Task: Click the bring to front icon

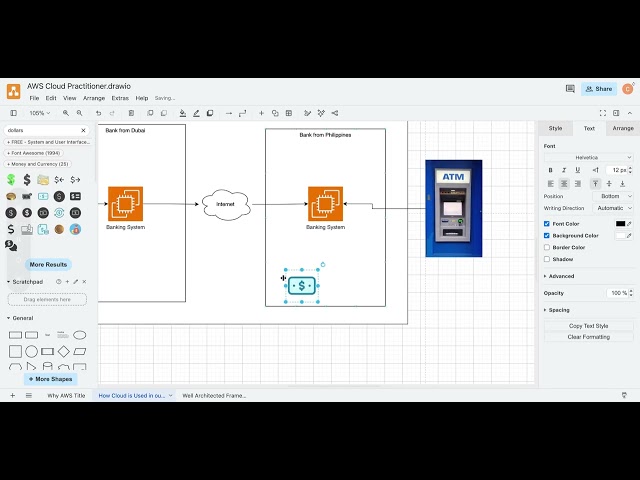Action: click(x=150, y=113)
